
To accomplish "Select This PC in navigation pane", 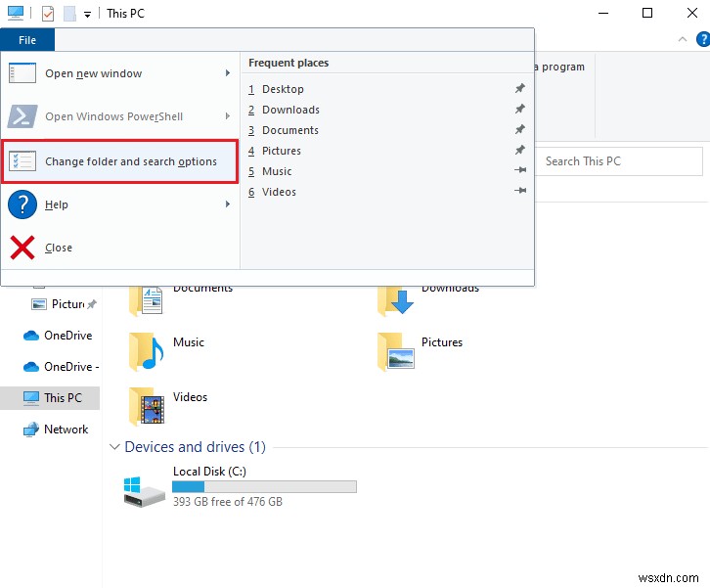I will tap(50, 398).
